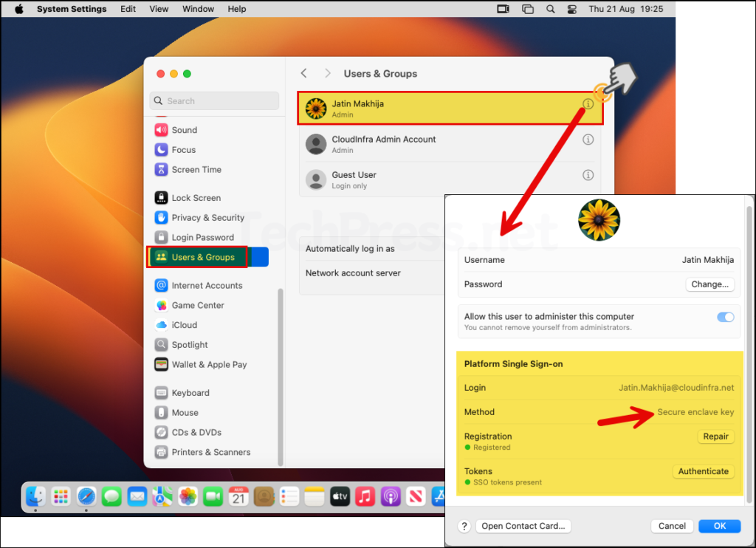Go back with the left chevron

pos(303,73)
